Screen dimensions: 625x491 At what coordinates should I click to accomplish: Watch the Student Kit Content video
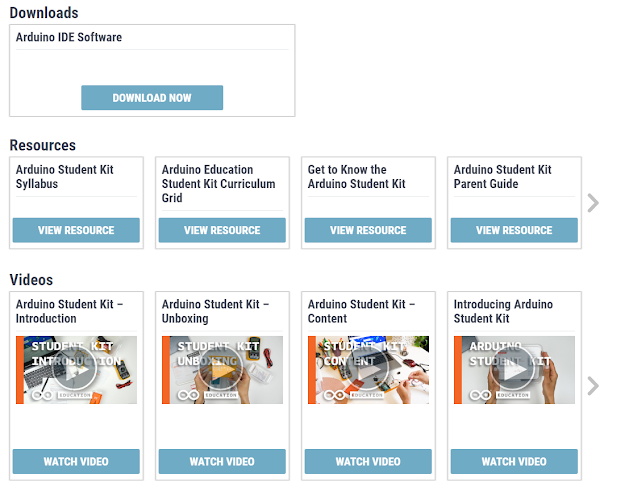point(368,462)
